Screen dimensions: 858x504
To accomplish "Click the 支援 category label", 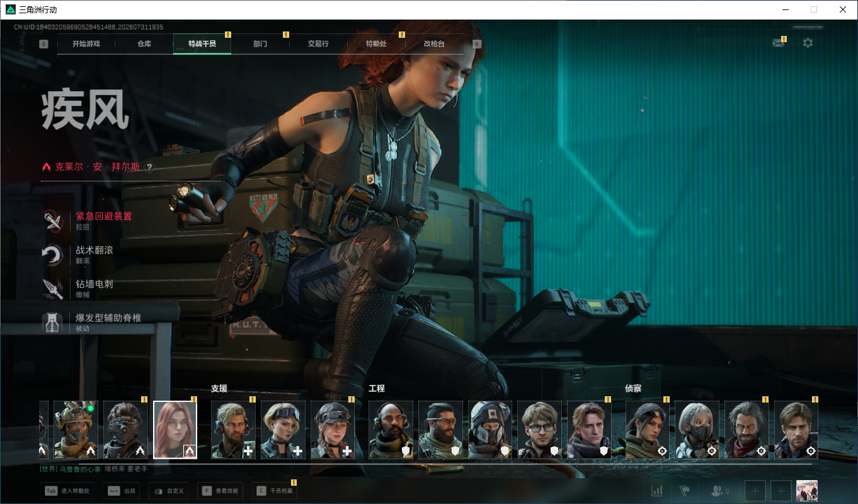I will point(219,389).
